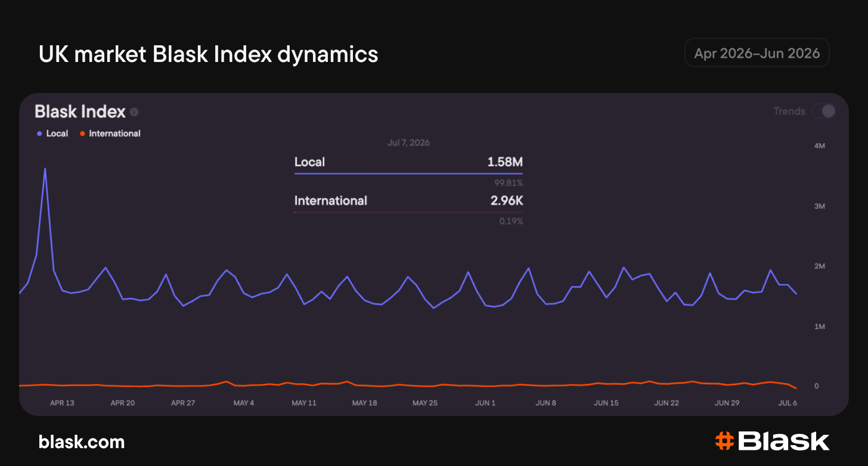This screenshot has width=868, height=466.
Task: Open the blask.com link
Action: click(82, 442)
